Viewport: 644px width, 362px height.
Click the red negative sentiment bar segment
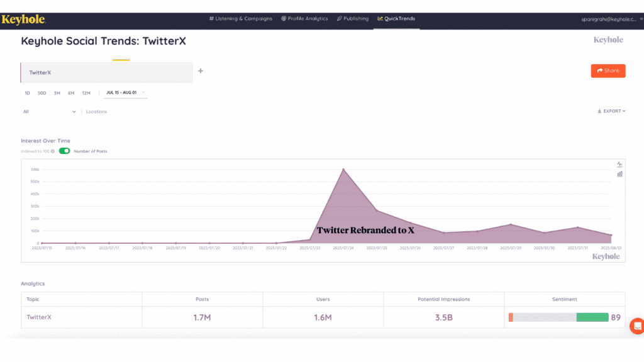(511, 317)
